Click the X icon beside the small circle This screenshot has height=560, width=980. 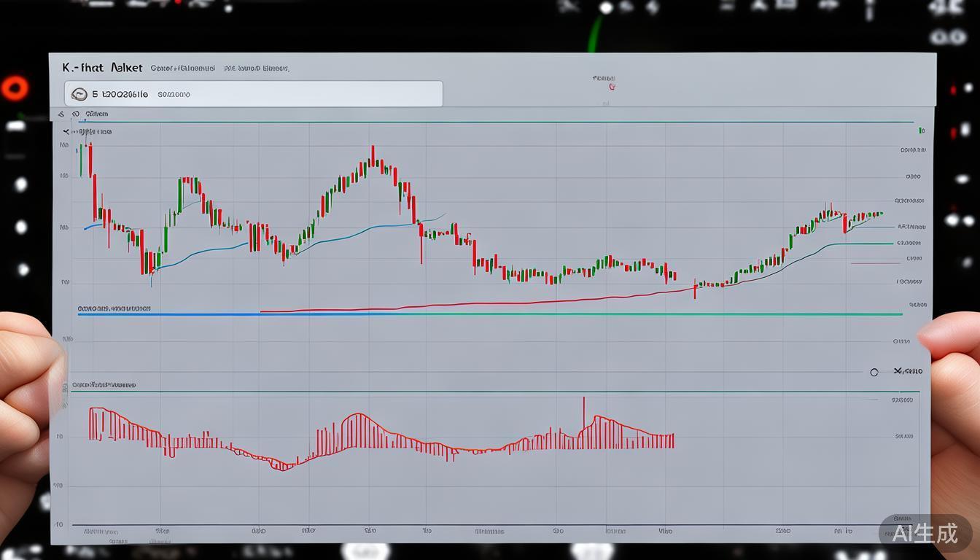click(898, 371)
